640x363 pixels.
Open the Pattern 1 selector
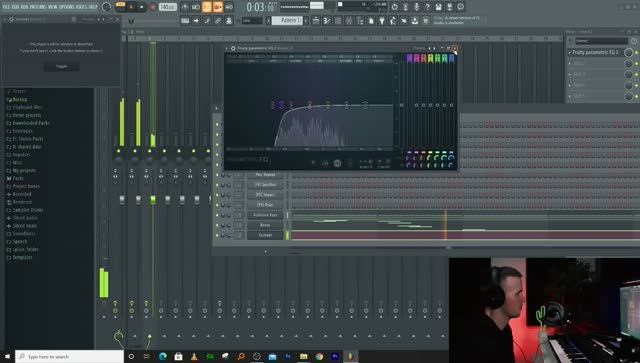287,20
